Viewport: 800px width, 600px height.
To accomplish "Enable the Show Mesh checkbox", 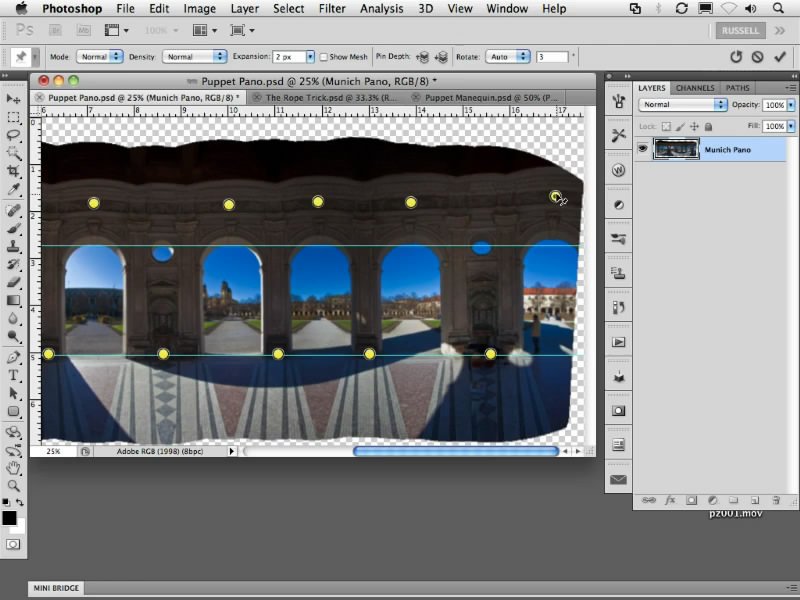I will (x=323, y=57).
